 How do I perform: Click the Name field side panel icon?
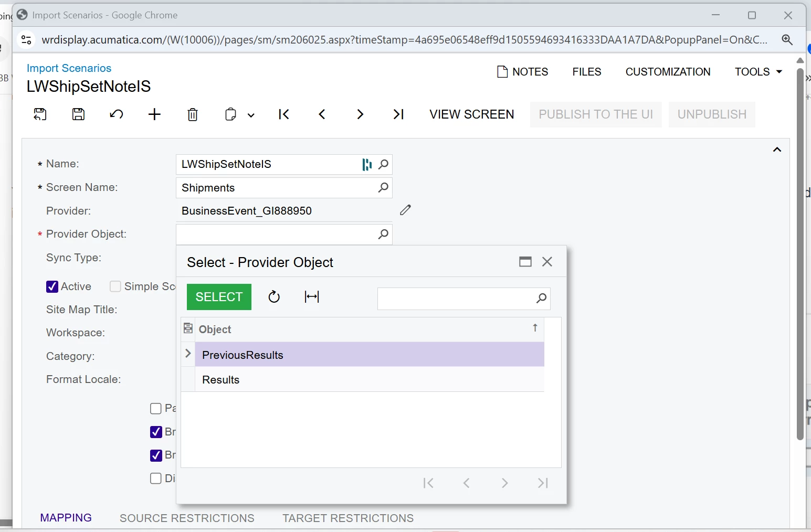(367, 165)
